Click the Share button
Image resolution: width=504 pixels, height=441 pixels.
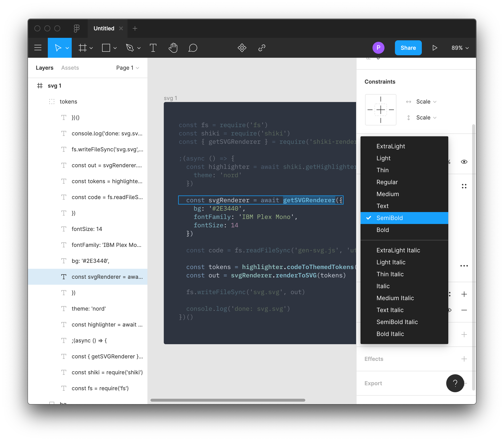click(408, 48)
